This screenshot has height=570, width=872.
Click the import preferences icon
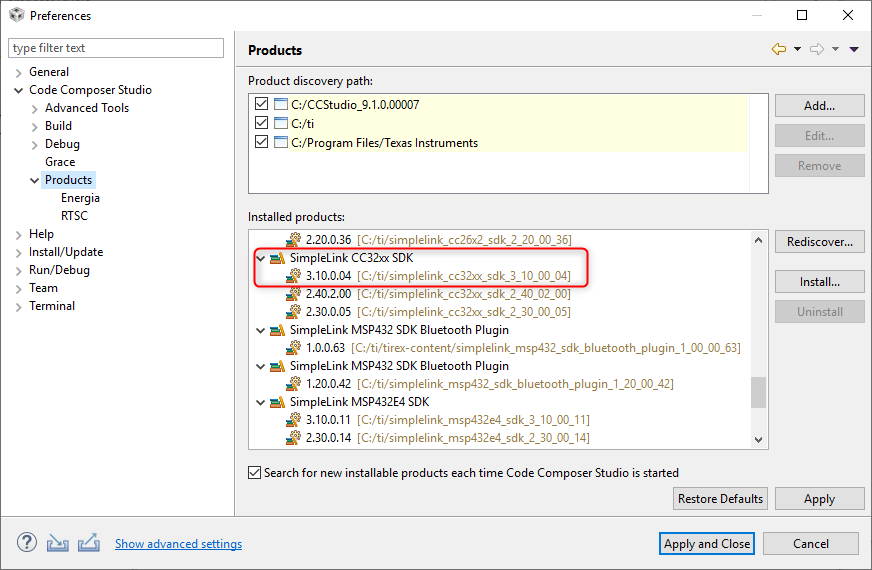(x=58, y=543)
